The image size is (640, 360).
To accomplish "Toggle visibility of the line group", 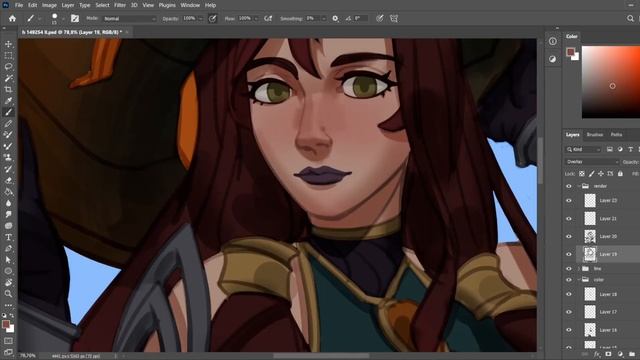I will point(569,269).
